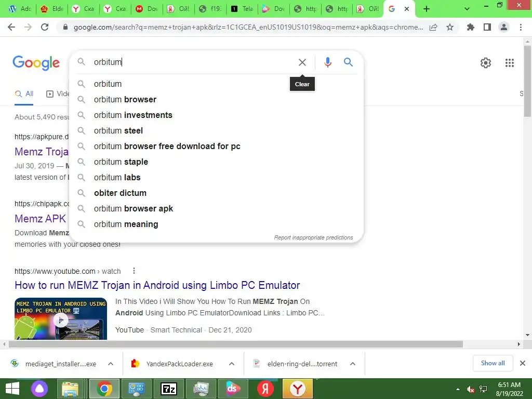Switch to the Elden browser tab
The width and height of the screenshot is (532, 399).
click(51, 9)
